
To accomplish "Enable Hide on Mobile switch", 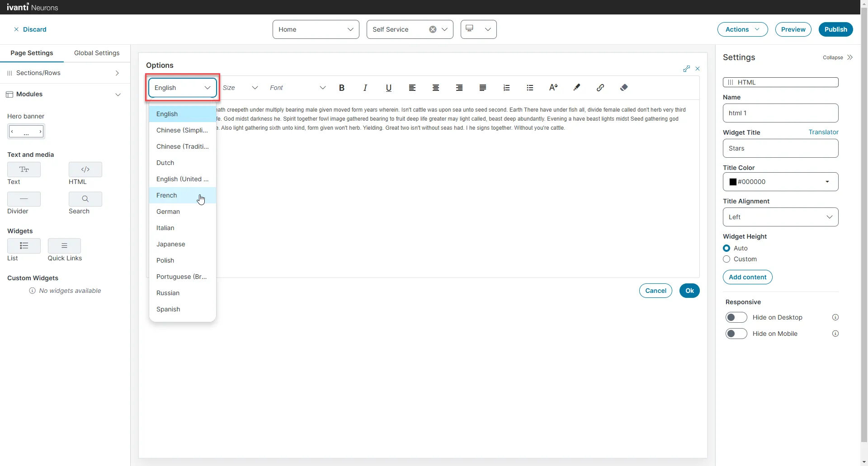I will coord(736,334).
